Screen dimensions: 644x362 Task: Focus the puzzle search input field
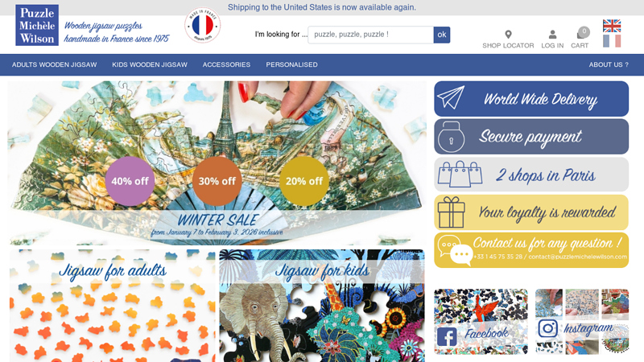[370, 35]
